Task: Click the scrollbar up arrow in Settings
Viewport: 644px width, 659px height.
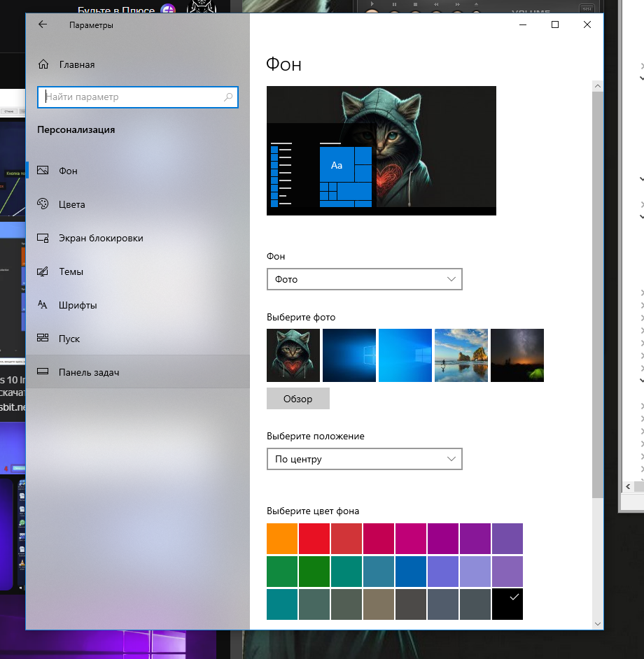Action: [x=597, y=86]
